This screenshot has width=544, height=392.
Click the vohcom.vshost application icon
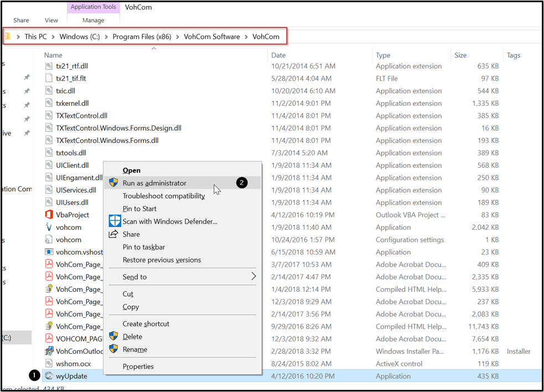(49, 252)
